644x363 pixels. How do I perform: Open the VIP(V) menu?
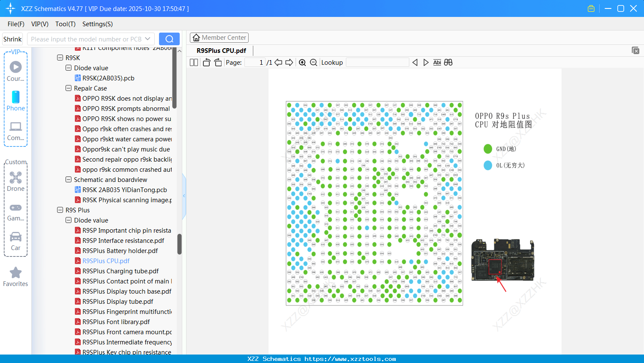point(40,24)
